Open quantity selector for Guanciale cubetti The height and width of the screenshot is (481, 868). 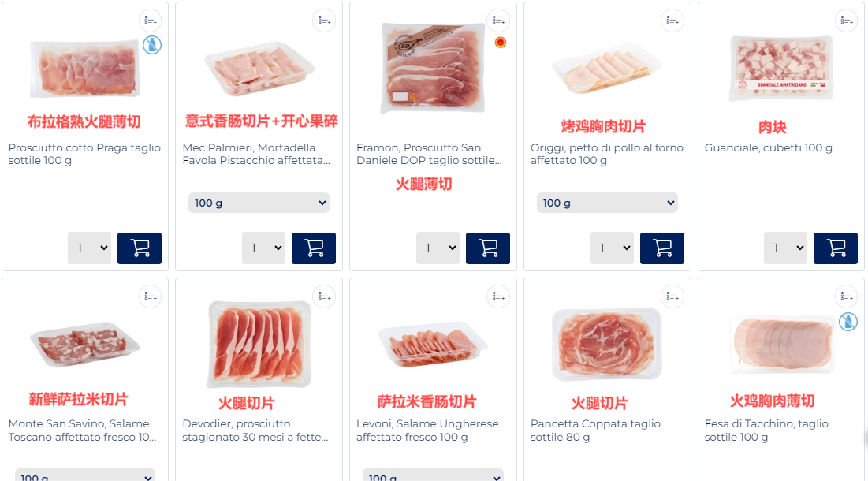pyautogui.click(x=785, y=248)
